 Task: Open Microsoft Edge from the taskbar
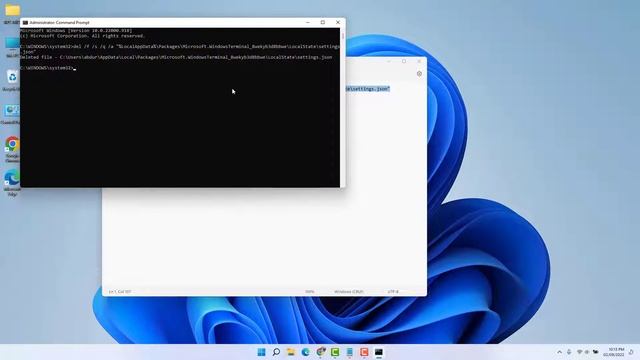click(x=305, y=352)
